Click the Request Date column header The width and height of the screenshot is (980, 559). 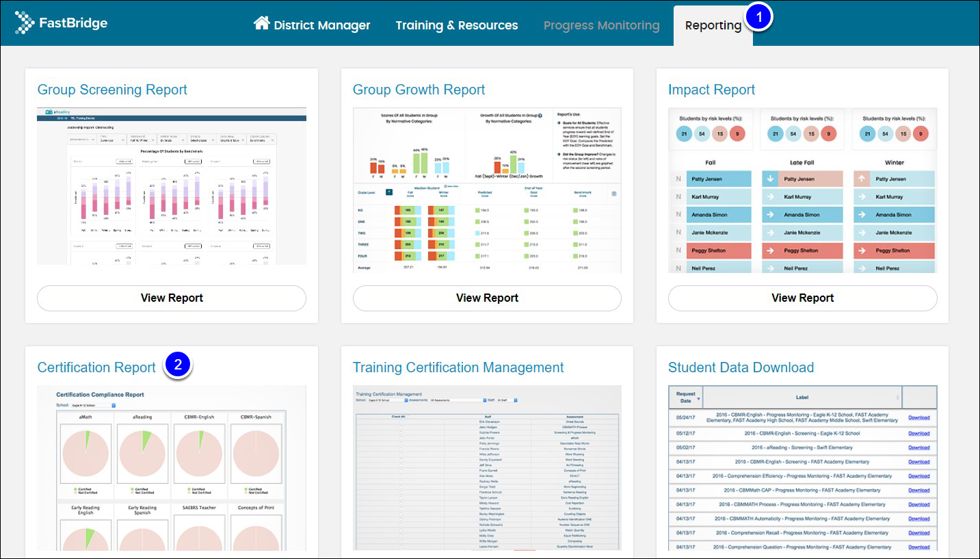click(685, 398)
